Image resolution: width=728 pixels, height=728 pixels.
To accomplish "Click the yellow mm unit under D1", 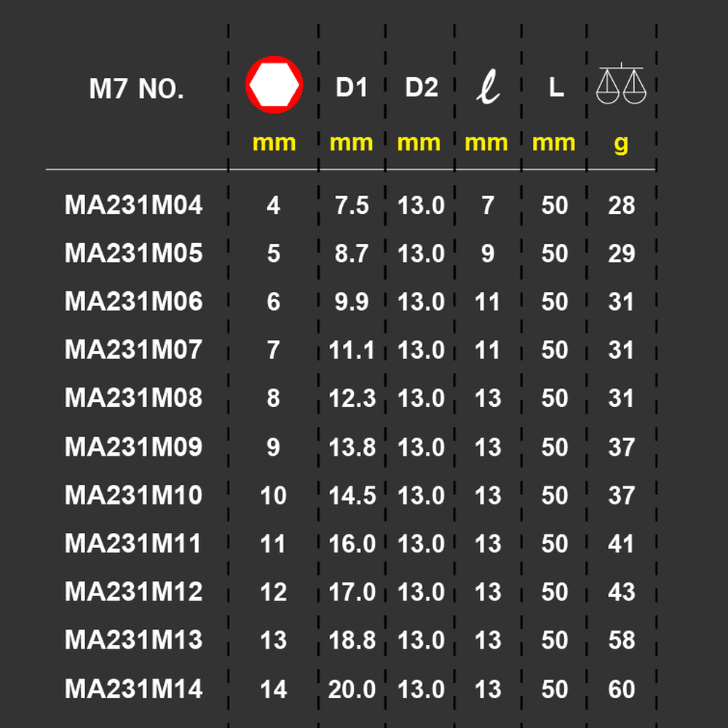I will 351,143.
